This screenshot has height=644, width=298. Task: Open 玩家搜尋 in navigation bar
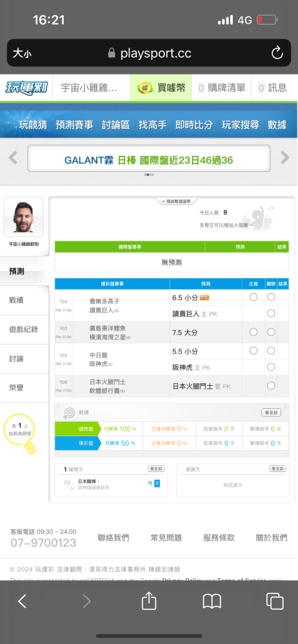click(241, 125)
